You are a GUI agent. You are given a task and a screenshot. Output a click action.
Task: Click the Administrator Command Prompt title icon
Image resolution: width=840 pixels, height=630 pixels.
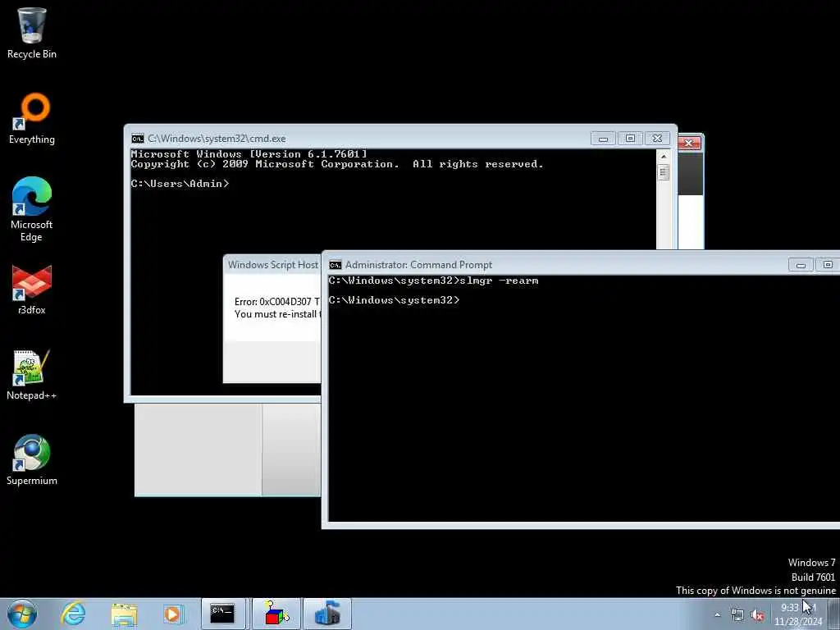point(336,265)
